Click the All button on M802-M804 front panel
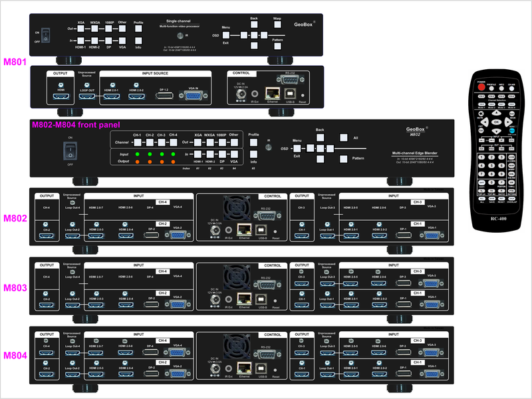The height and width of the screenshot is (399, 532). pos(344,138)
